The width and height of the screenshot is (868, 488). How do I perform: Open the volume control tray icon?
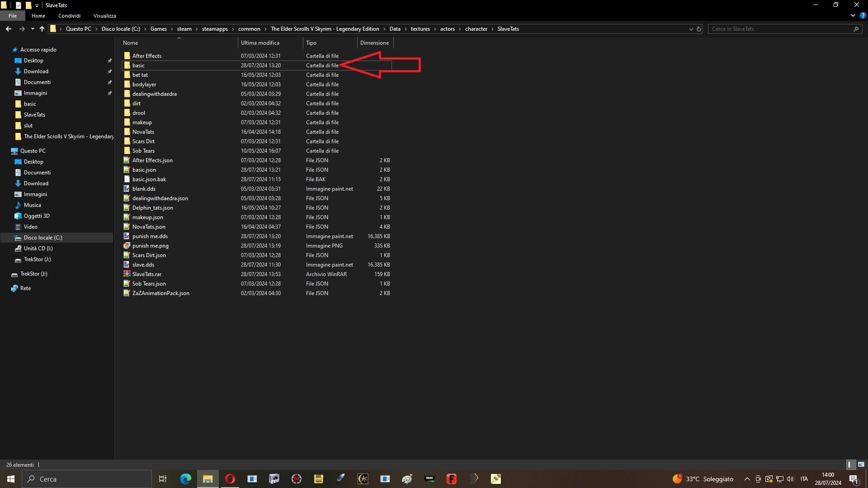click(x=790, y=479)
